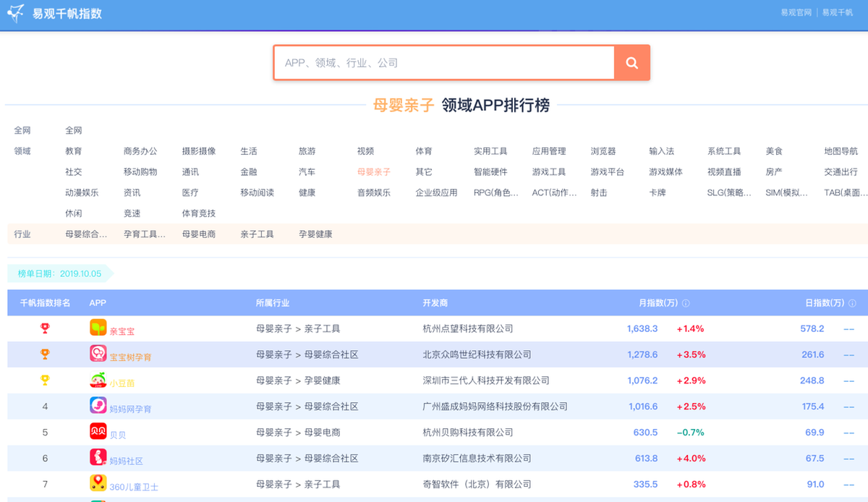Select the 动漫娱乐 category
Viewport: 868px width, 502px height.
(x=82, y=193)
